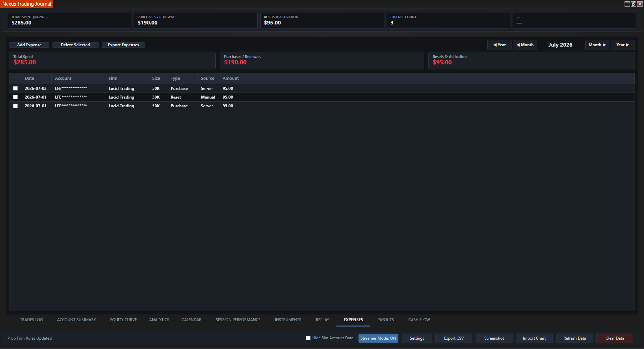Screen dimensions: 644x349
Task: Sort by Type column header
Action: tap(182, 78)
